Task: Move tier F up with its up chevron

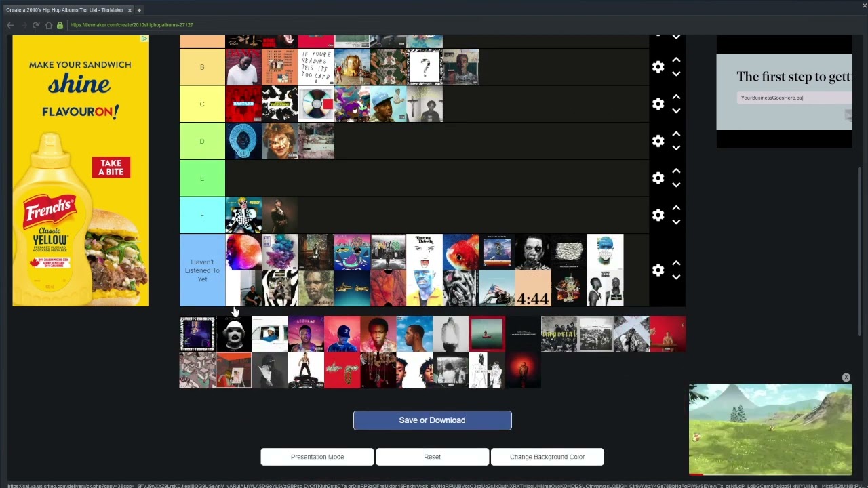Action: [676, 208]
